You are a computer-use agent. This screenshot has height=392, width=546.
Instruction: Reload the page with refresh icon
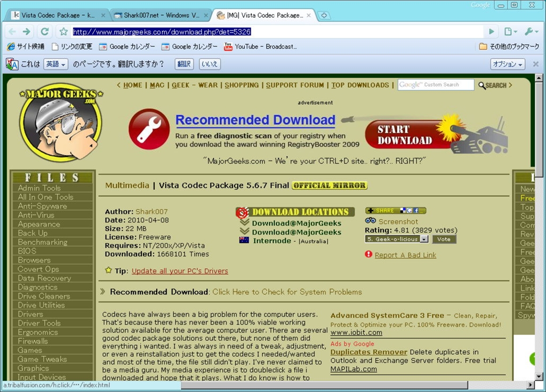coord(45,31)
